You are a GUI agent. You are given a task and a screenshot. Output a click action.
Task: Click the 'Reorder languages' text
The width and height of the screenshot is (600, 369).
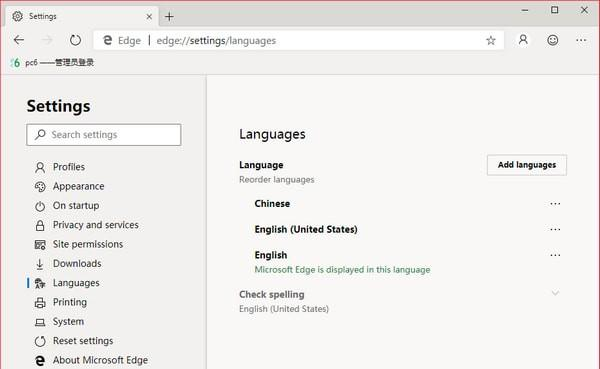[x=277, y=180]
